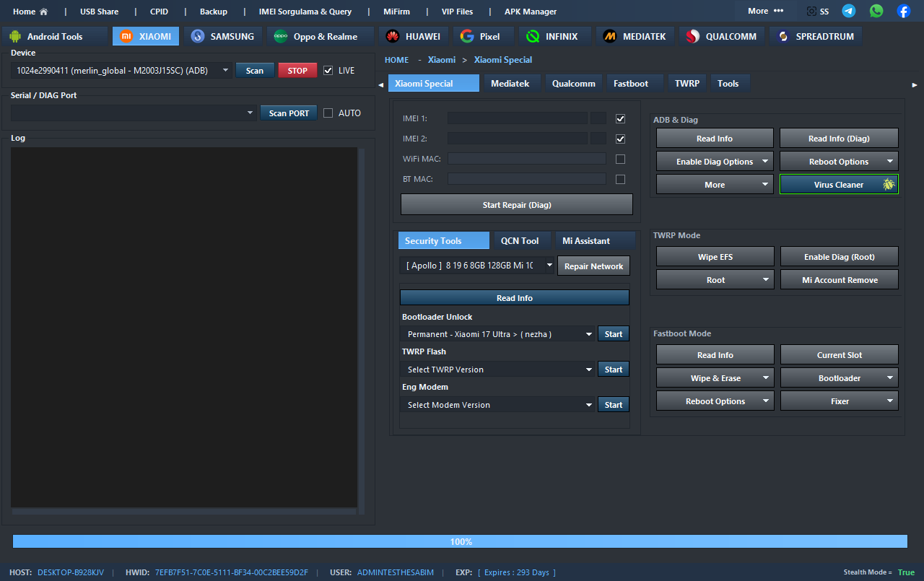Enable the AUTO port checkbox
Screen dimensions: 924x581
(x=328, y=113)
